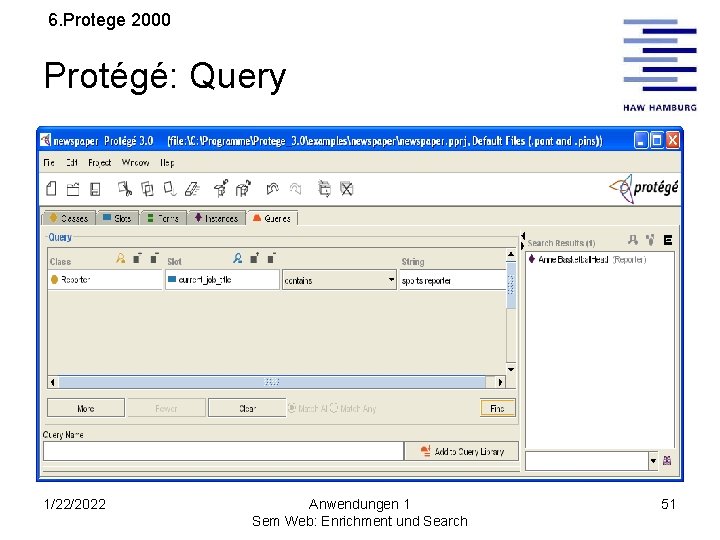Click the Protégé window title bar icon
Screen dimensions: 720x540
45,140
